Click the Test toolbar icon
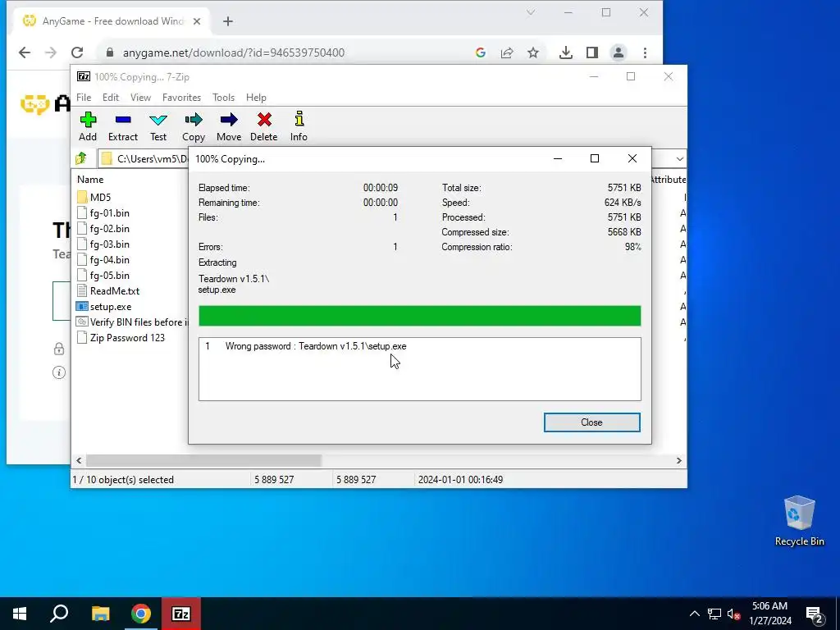840x630 pixels. (x=158, y=127)
